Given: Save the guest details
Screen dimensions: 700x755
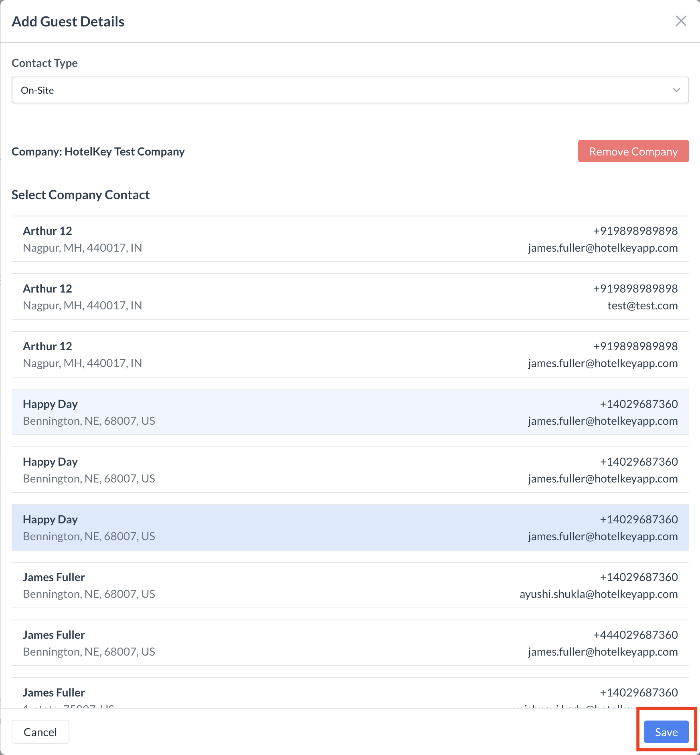Looking at the screenshot, I should point(666,732).
